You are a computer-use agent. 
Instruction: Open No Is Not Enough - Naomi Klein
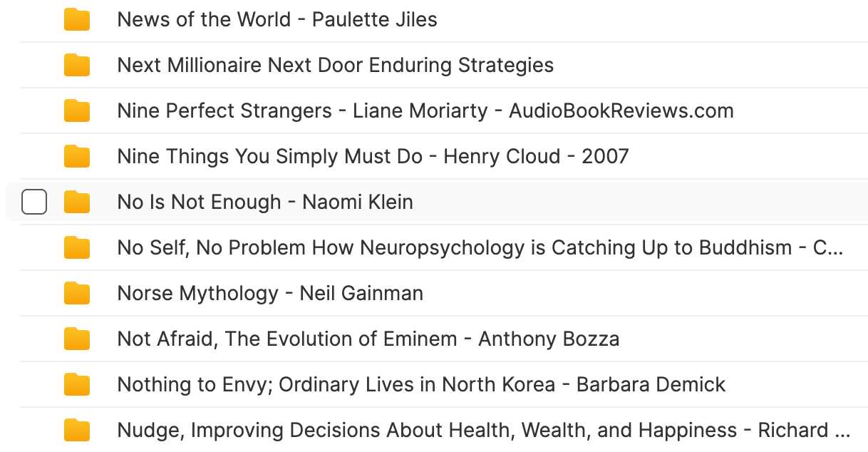point(265,202)
